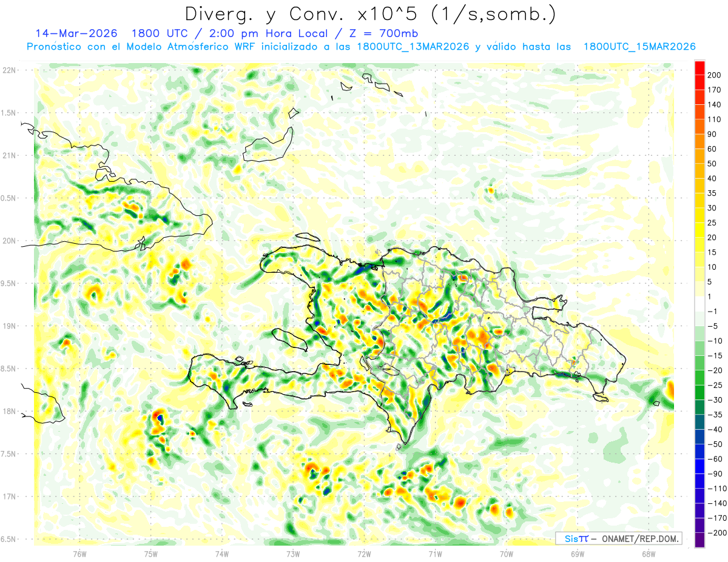Click the '17N' latitude axis label
Image resolution: width=728 pixels, height=562 pixels.
coord(8,497)
